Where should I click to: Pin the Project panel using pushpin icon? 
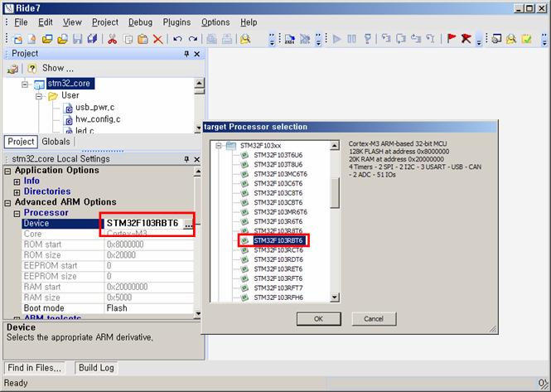[186, 54]
